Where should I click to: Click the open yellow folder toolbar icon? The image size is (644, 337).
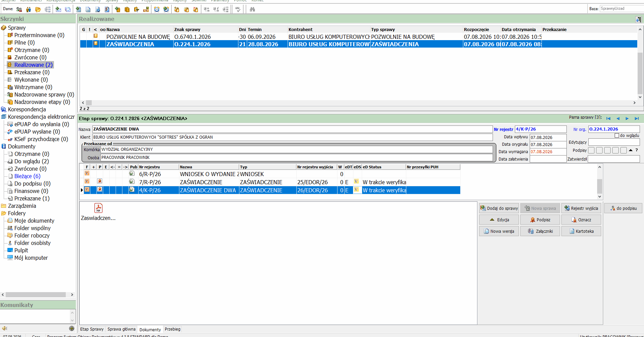tap(38, 9)
